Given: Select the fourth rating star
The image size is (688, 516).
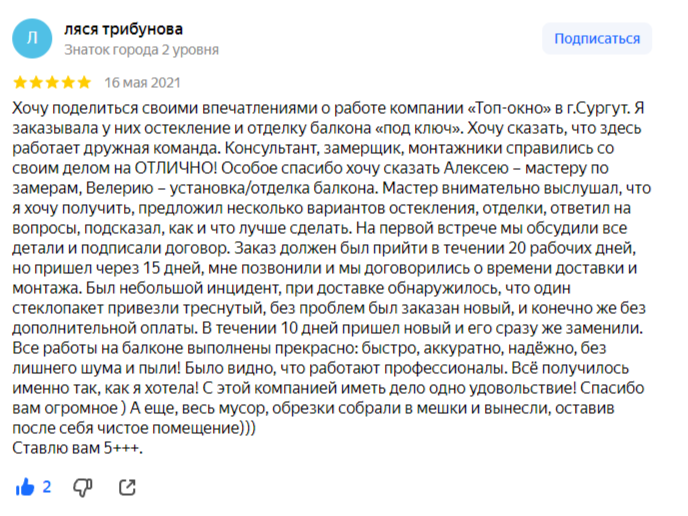Looking at the screenshot, I should click(68, 82).
